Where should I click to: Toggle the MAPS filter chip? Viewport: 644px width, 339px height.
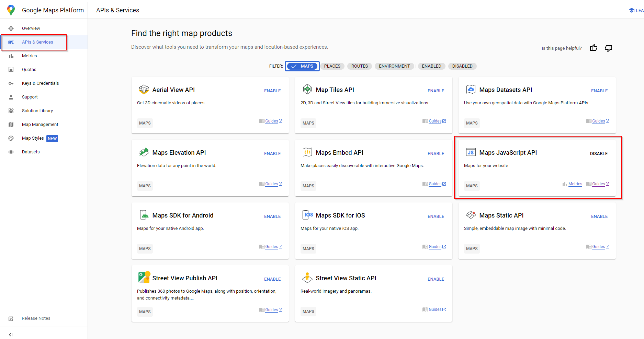pyautogui.click(x=302, y=66)
